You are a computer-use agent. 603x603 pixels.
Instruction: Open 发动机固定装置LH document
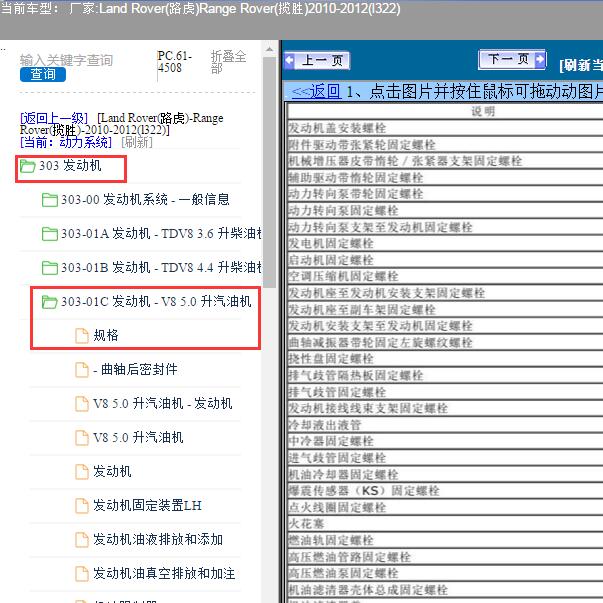(147, 505)
